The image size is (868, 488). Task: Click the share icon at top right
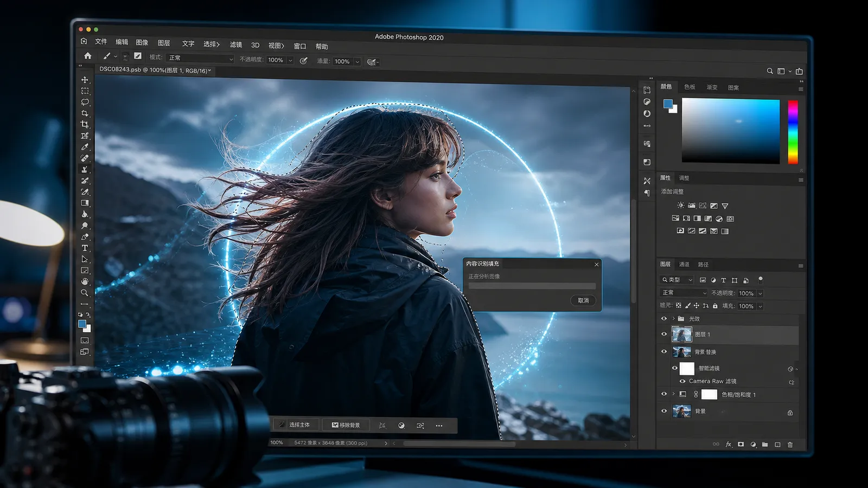(799, 71)
